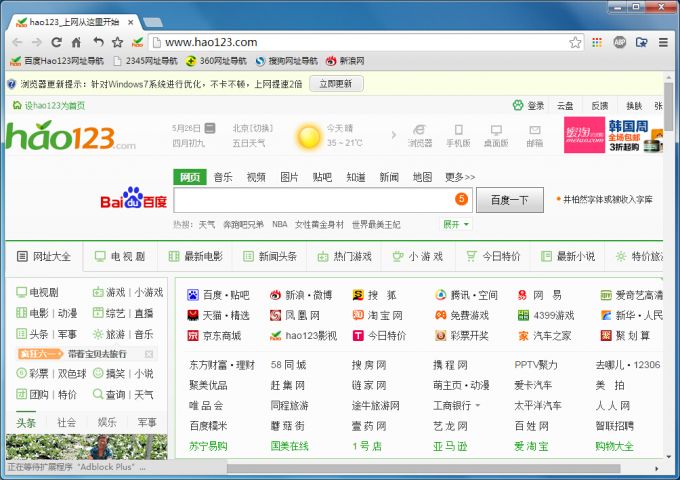Open the 手机版 phone icon
Image resolution: width=680 pixels, height=480 pixels.
point(458,136)
